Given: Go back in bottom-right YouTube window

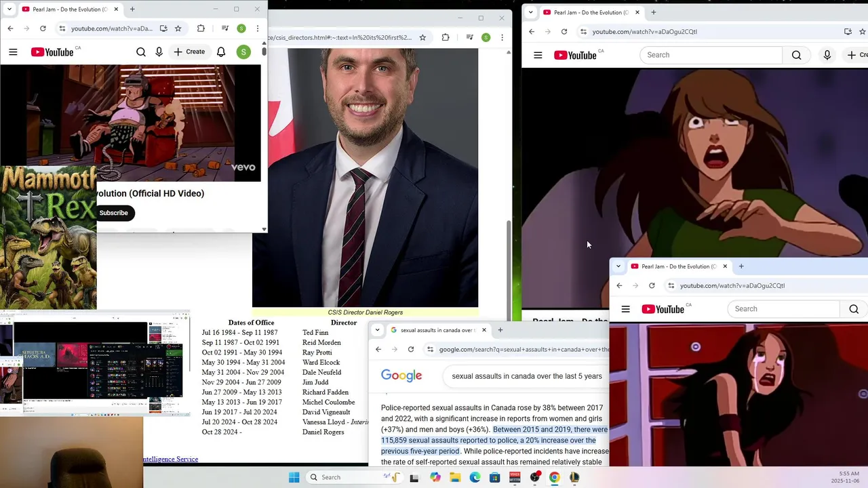Looking at the screenshot, I should [619, 285].
